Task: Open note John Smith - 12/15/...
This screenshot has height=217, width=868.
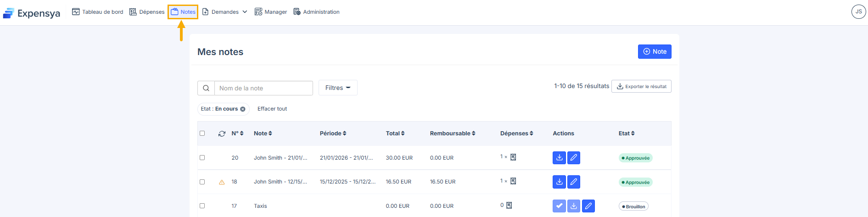Action: [x=280, y=182]
